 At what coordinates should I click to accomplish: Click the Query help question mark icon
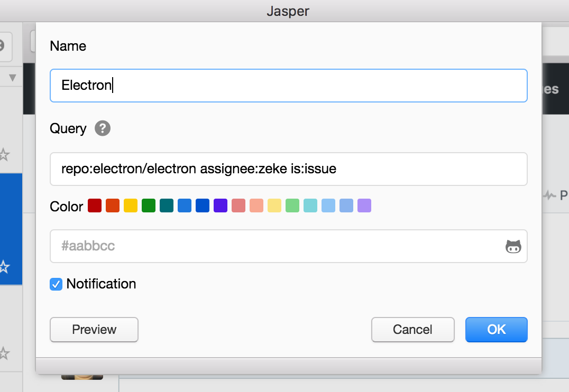pyautogui.click(x=103, y=128)
